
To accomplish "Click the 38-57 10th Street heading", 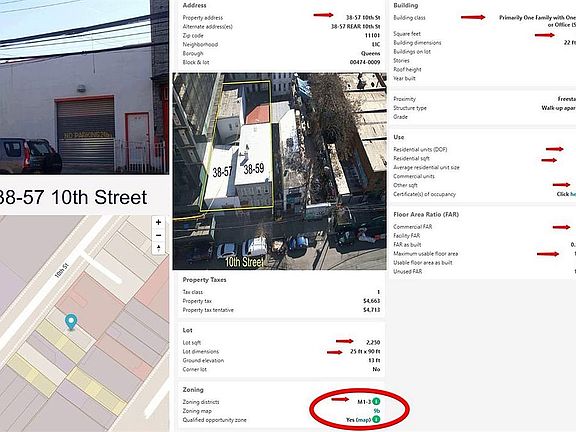I will [73, 197].
